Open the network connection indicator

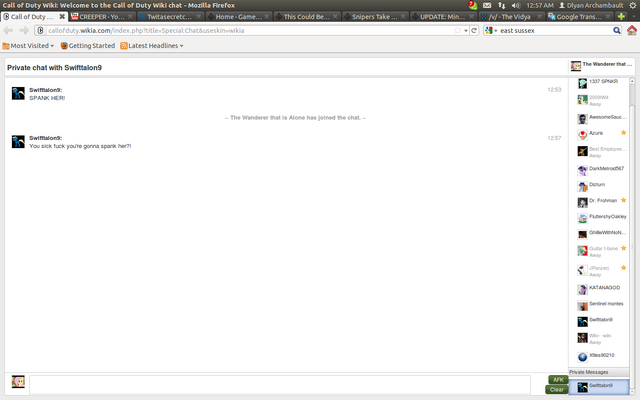502,5
